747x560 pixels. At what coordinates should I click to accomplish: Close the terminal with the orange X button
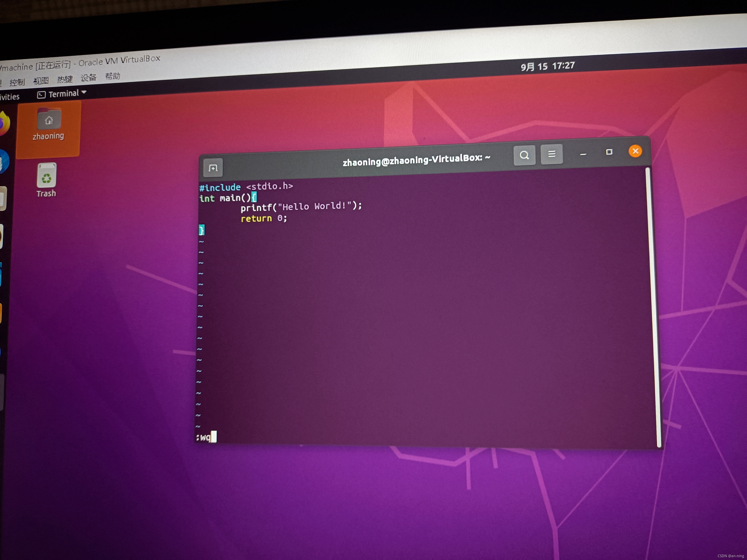635,151
